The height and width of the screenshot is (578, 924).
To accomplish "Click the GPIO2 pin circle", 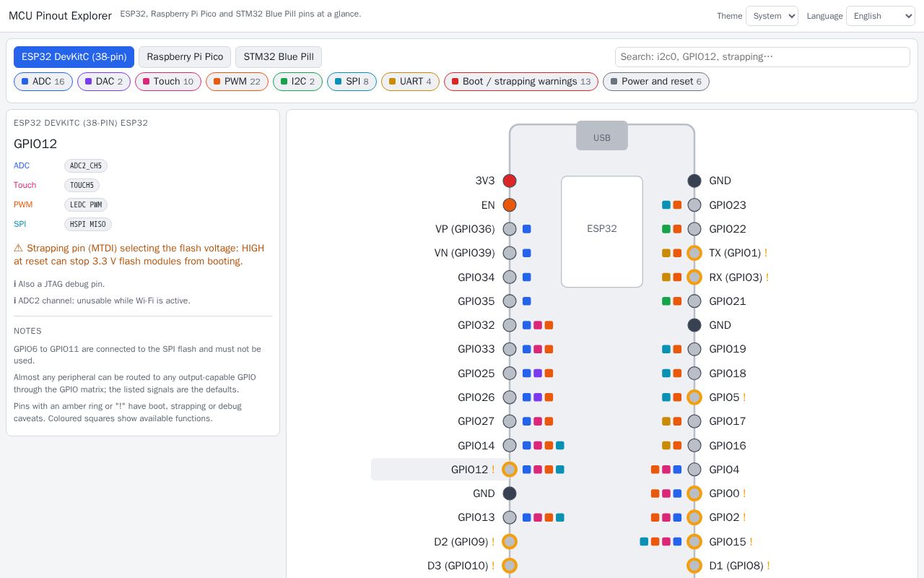I will pyautogui.click(x=694, y=517).
